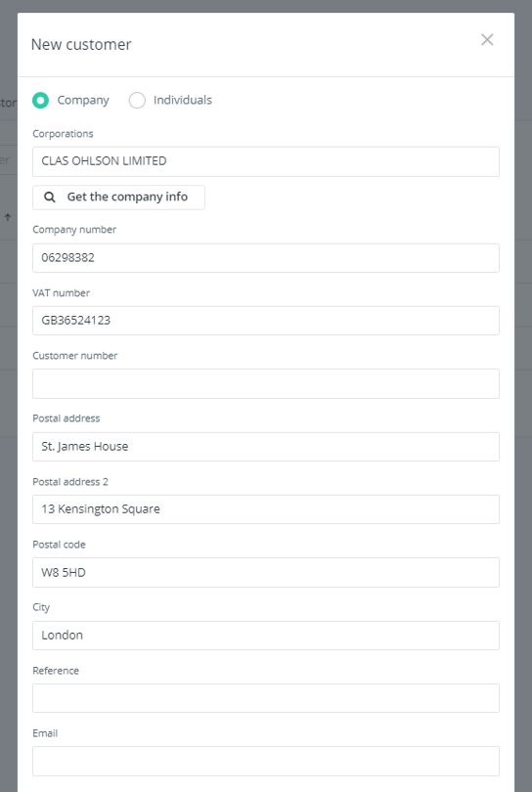Focus the empty Reference field

coord(266,698)
